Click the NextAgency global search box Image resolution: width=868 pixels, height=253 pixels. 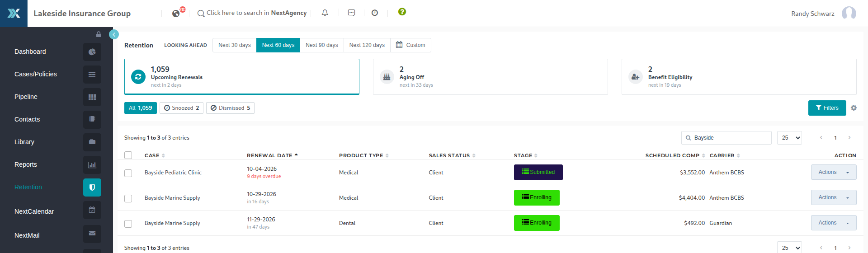click(252, 13)
